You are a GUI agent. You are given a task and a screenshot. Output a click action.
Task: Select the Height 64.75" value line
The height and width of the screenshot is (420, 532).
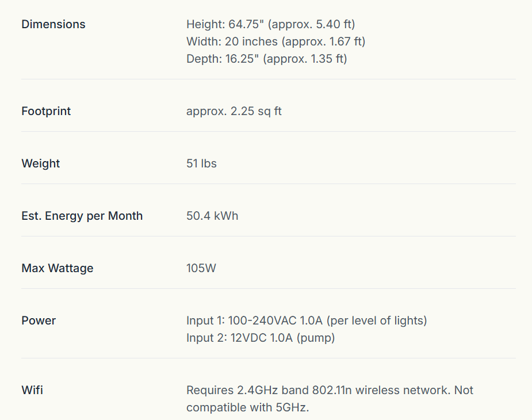pos(270,24)
